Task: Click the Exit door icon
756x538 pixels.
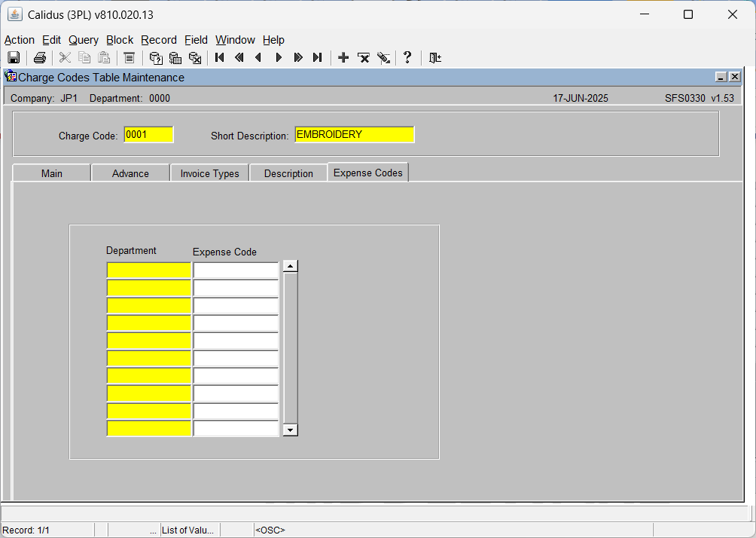Action: (435, 58)
